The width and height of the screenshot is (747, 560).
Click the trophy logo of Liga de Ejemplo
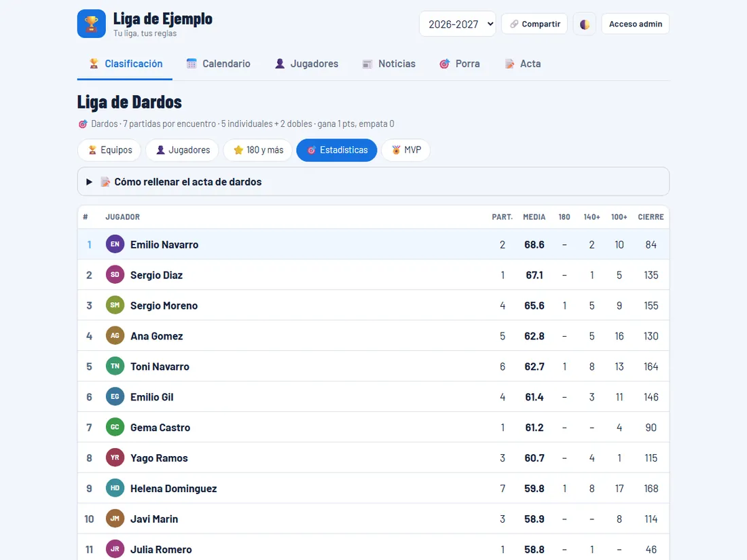pyautogui.click(x=92, y=24)
